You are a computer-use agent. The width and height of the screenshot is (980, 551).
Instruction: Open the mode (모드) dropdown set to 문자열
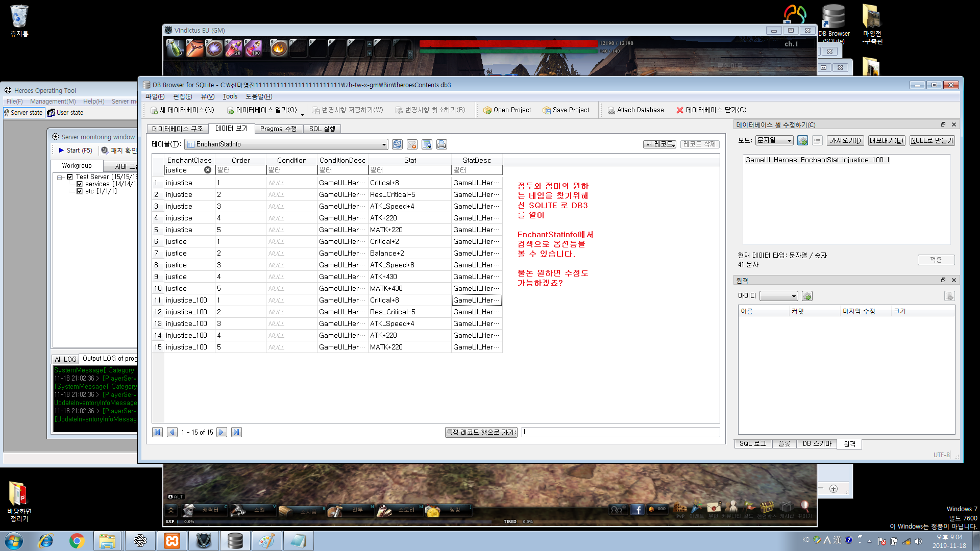click(774, 140)
